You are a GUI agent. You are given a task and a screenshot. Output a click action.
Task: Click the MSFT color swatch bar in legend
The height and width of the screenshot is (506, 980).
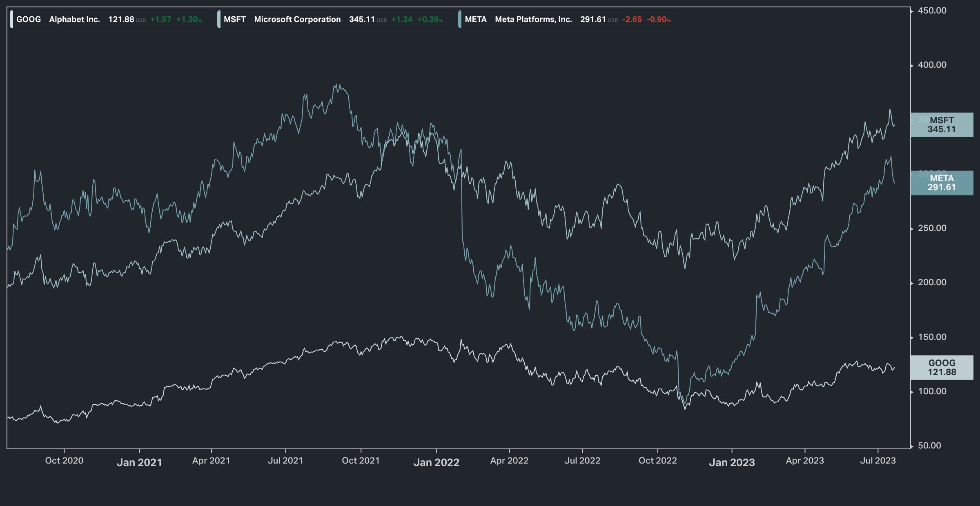pos(219,19)
